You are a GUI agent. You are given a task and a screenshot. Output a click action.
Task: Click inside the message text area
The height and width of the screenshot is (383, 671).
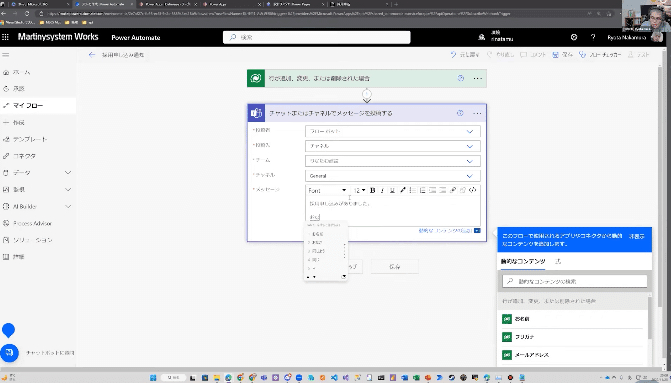click(393, 211)
